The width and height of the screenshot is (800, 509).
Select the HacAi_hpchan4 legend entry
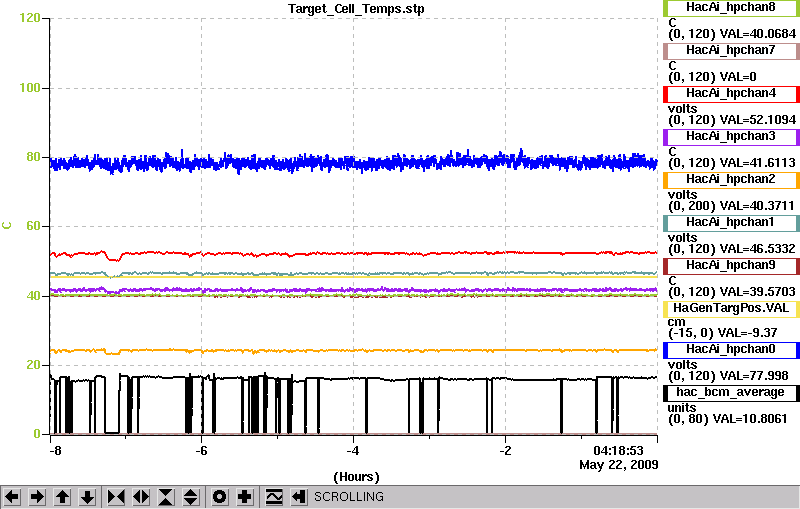point(731,94)
